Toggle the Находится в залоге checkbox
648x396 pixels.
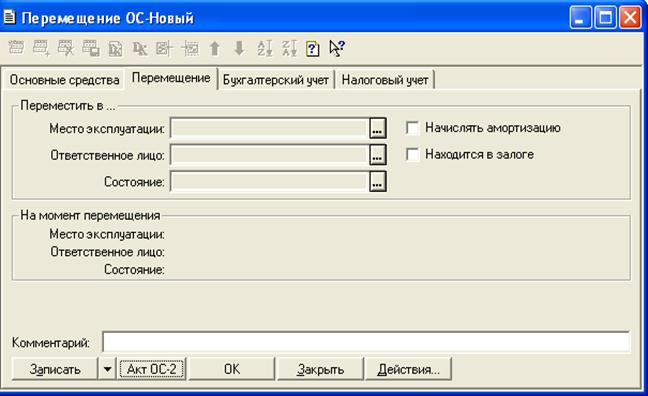tap(412, 154)
